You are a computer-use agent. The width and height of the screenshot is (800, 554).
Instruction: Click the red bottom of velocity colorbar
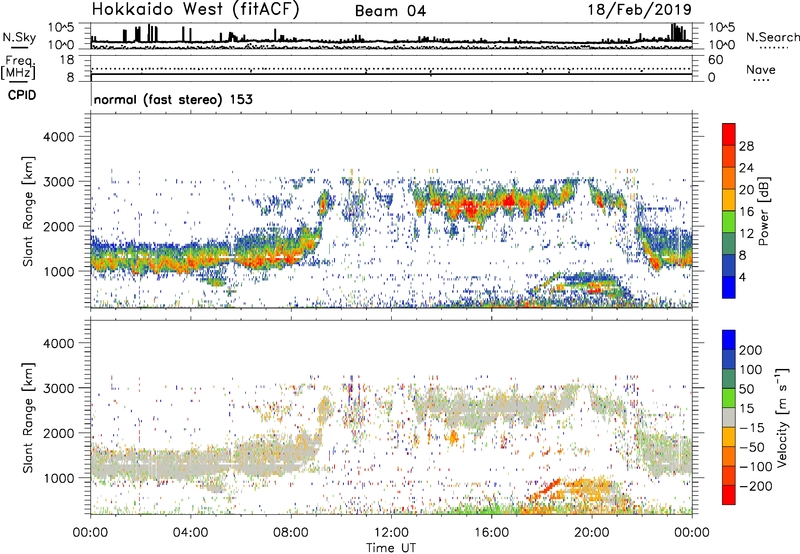pos(729,495)
